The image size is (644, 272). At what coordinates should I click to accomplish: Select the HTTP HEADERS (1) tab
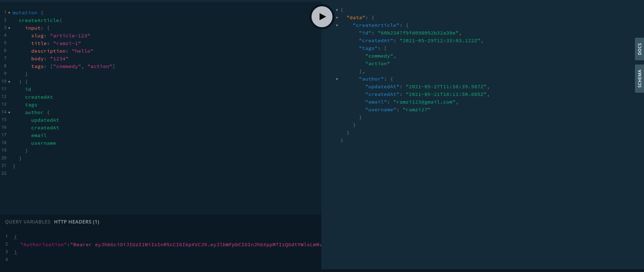pos(76,222)
